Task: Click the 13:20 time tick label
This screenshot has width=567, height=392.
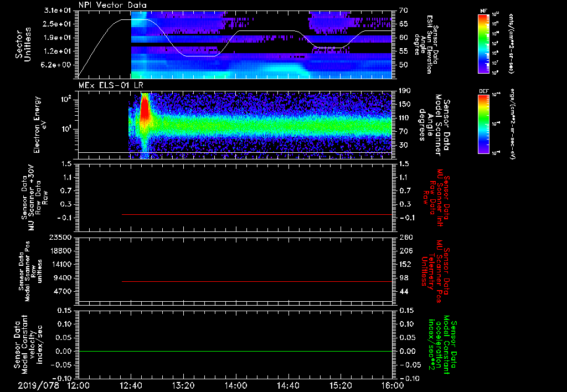Action: 183,386
